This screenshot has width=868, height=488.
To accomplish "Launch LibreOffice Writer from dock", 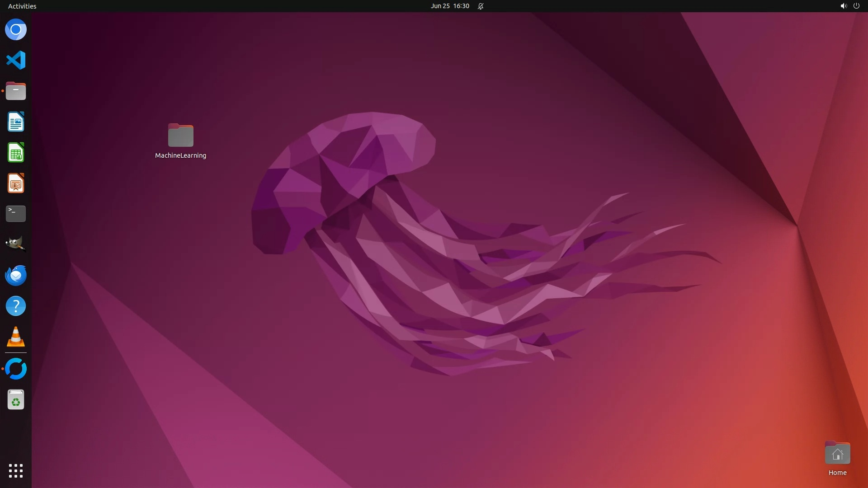I will click(x=16, y=122).
